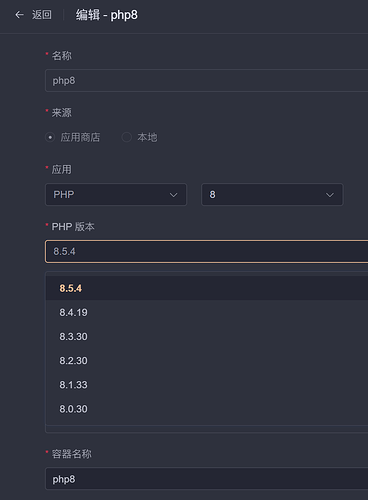
Task: Choose version 8.1.33 from the list
Action: coord(207,385)
